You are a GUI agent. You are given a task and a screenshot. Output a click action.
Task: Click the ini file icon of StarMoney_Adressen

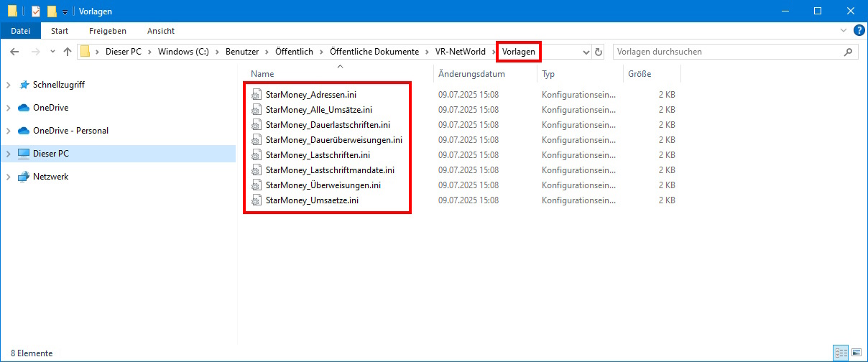[x=256, y=94]
